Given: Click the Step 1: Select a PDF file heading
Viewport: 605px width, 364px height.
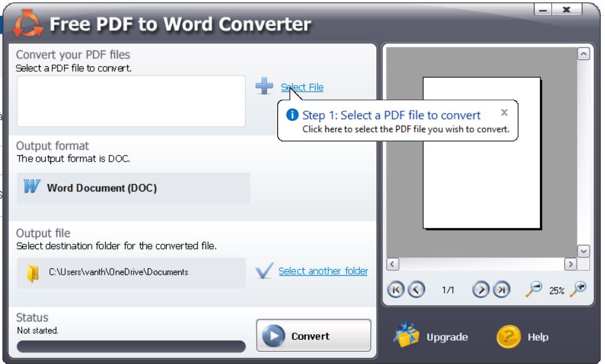Looking at the screenshot, I should tap(391, 115).
